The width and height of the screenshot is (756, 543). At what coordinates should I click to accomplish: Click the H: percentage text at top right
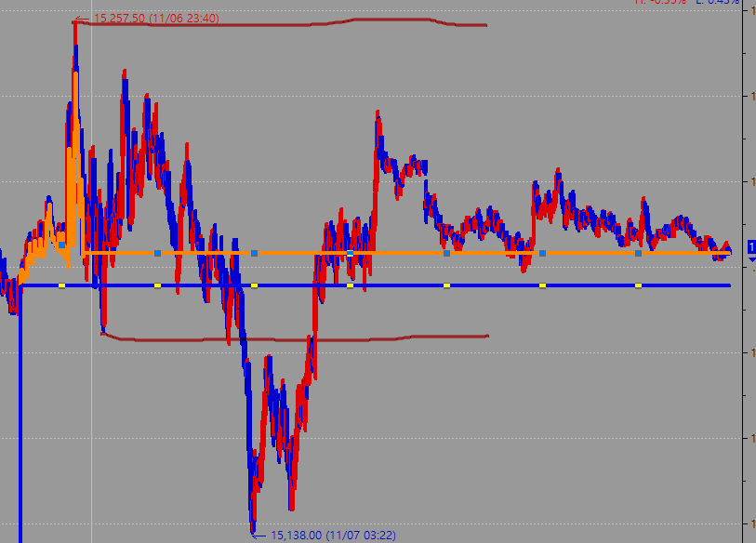tap(660, 3)
